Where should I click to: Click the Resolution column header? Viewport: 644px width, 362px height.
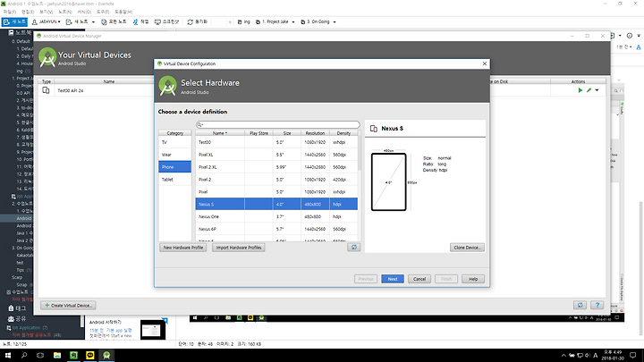point(315,133)
